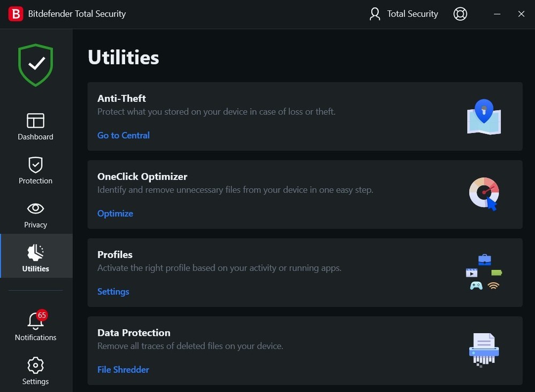Open Go to Central for Anti-Theft

point(123,135)
